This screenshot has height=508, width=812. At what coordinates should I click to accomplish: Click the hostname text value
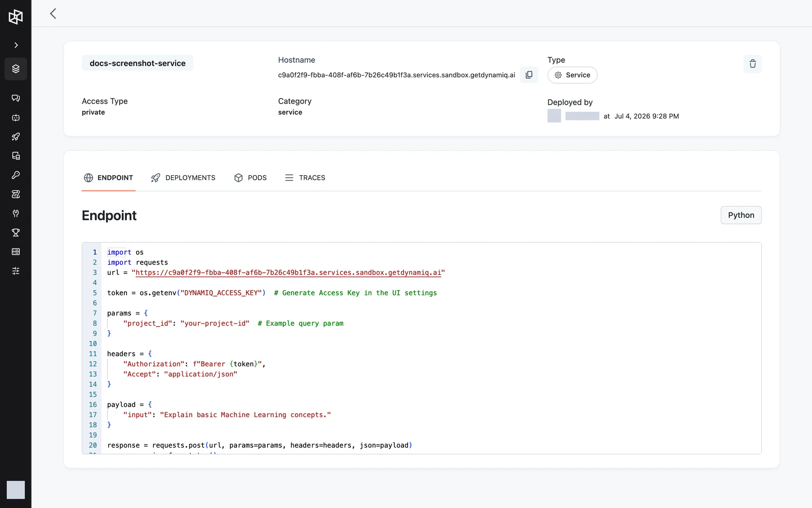click(x=396, y=75)
